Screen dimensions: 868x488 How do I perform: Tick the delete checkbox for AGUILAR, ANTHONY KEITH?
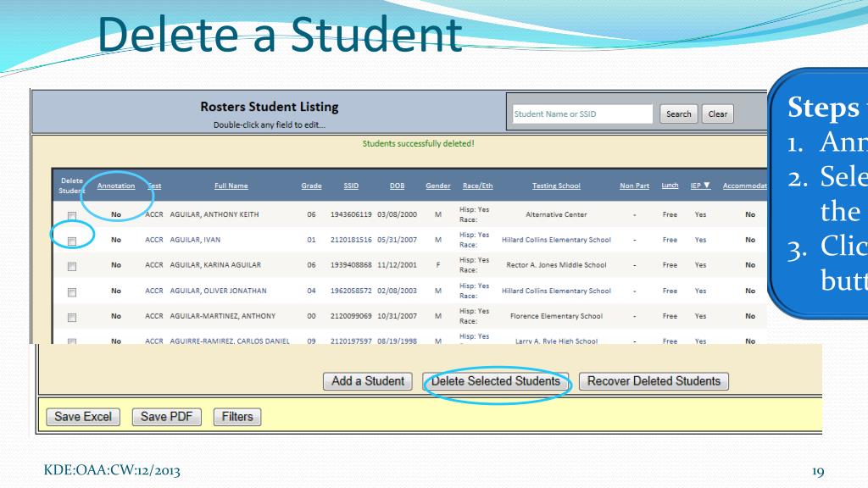pyautogui.click(x=72, y=215)
